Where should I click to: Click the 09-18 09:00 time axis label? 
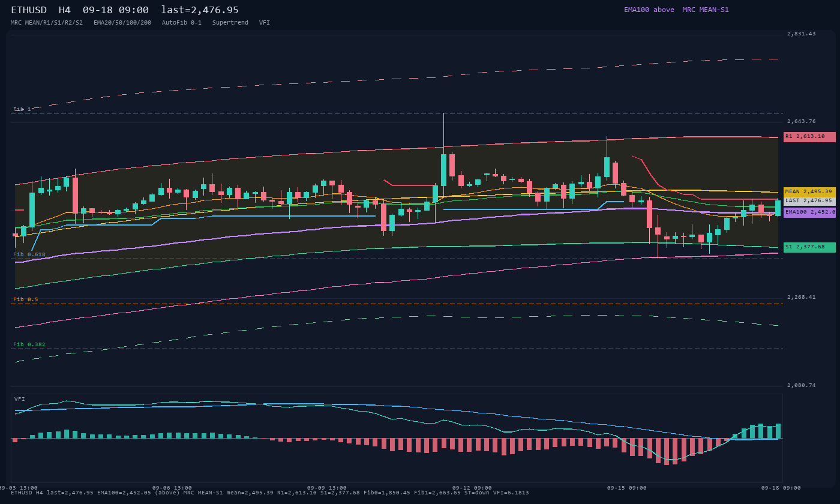click(x=782, y=488)
